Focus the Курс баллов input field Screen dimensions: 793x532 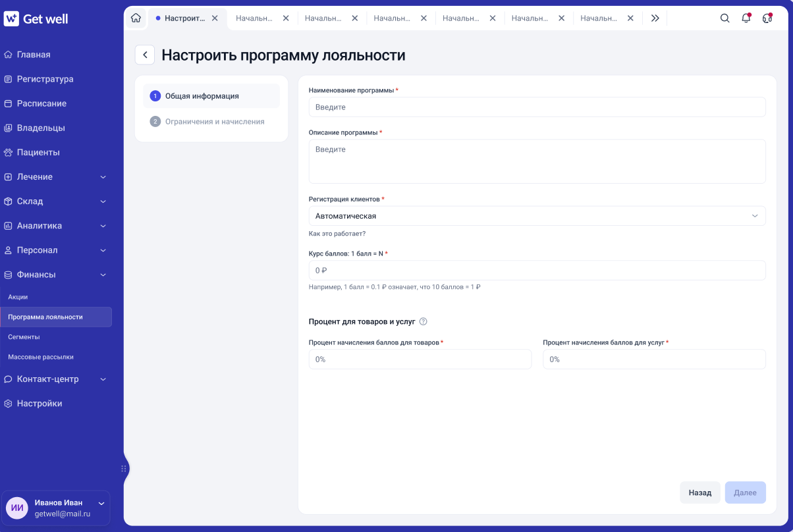point(537,271)
